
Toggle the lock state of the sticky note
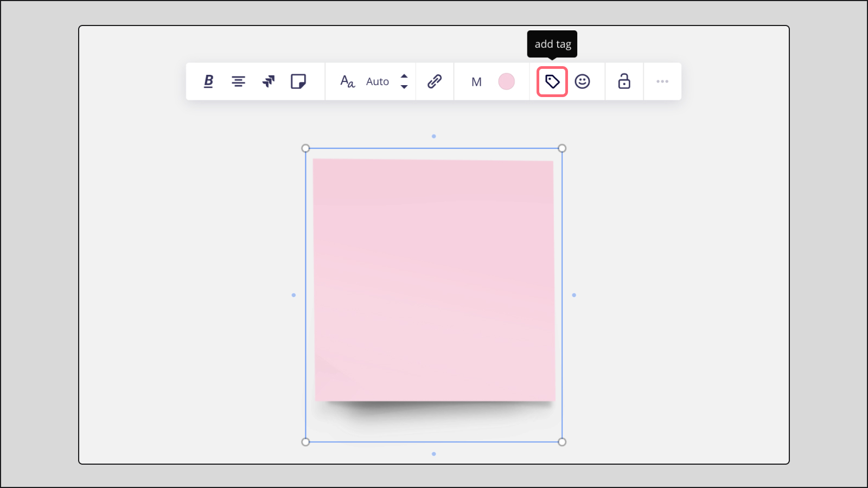623,81
